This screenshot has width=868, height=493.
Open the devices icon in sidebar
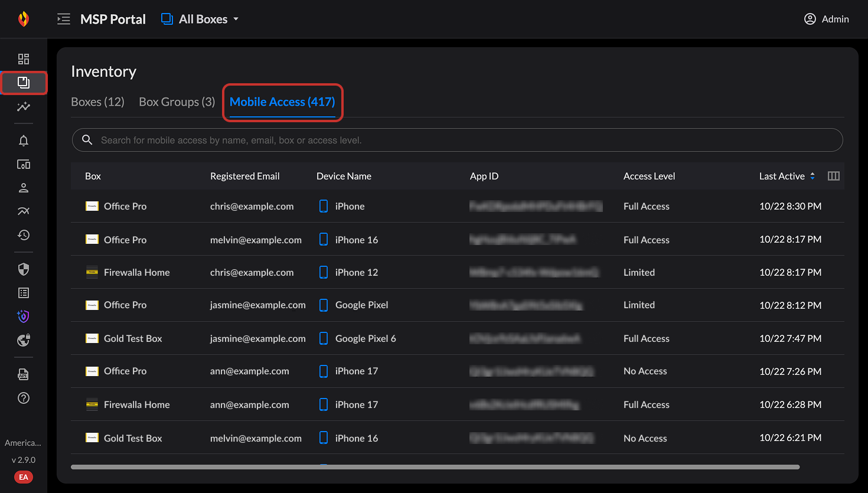coord(24,164)
